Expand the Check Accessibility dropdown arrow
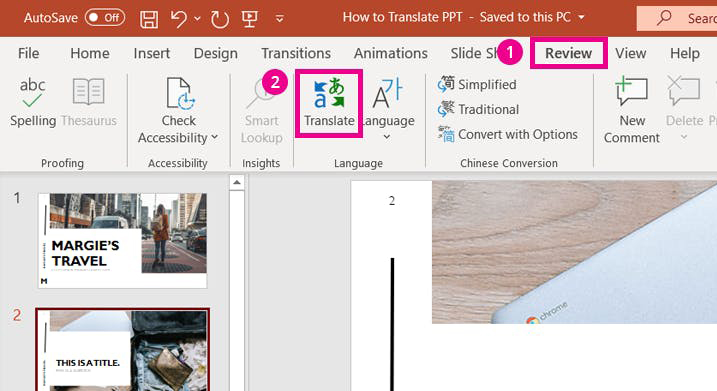Screen dimensions: 717x391 click(214, 137)
